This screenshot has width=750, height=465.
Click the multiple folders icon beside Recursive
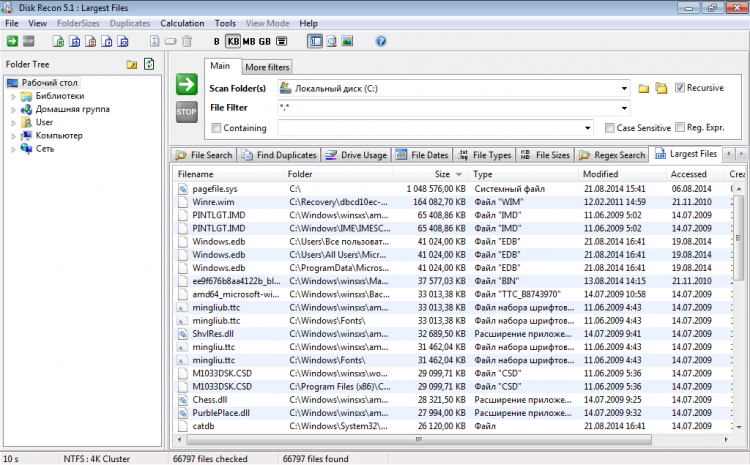point(661,88)
